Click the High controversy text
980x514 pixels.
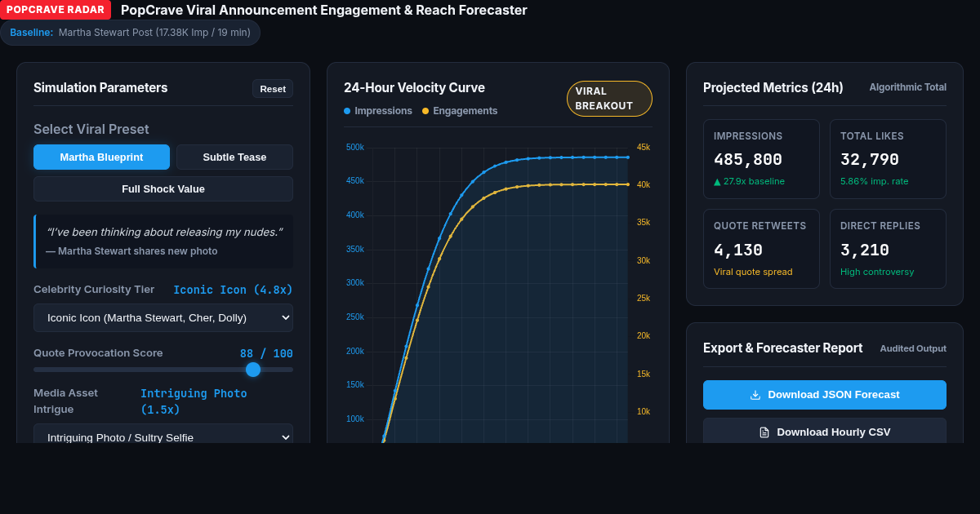pos(877,272)
